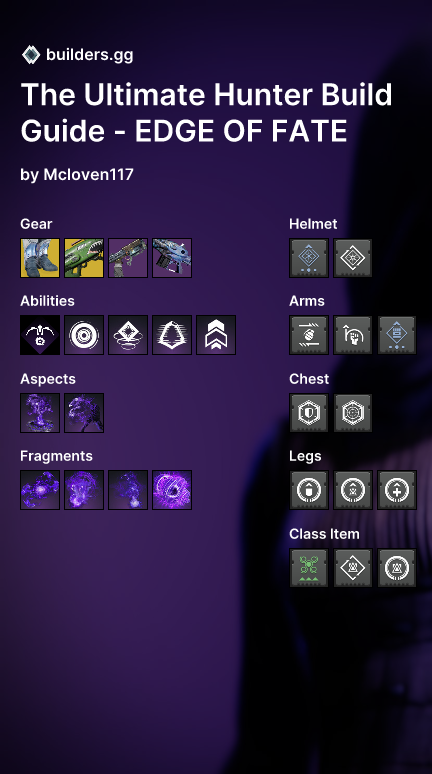This screenshot has width=432, height=774.
Task: Click the green Class Item mod icon
Action: tap(309, 568)
